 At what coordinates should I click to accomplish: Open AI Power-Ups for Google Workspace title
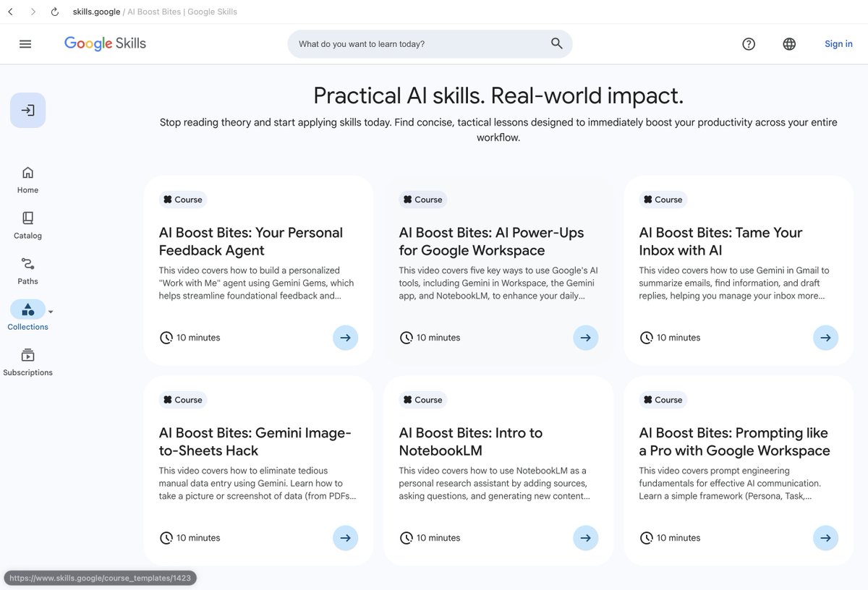tap(491, 241)
